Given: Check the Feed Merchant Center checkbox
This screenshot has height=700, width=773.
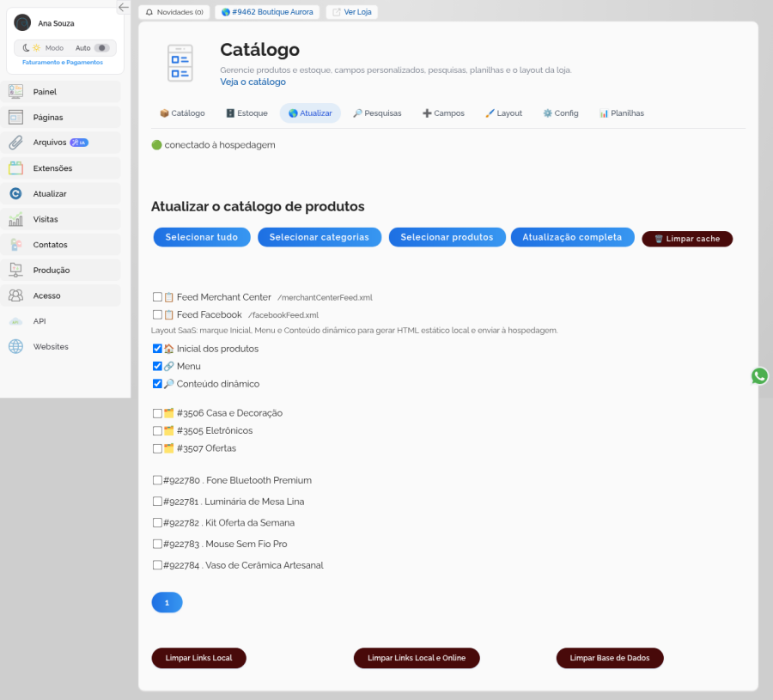Looking at the screenshot, I should coord(157,297).
